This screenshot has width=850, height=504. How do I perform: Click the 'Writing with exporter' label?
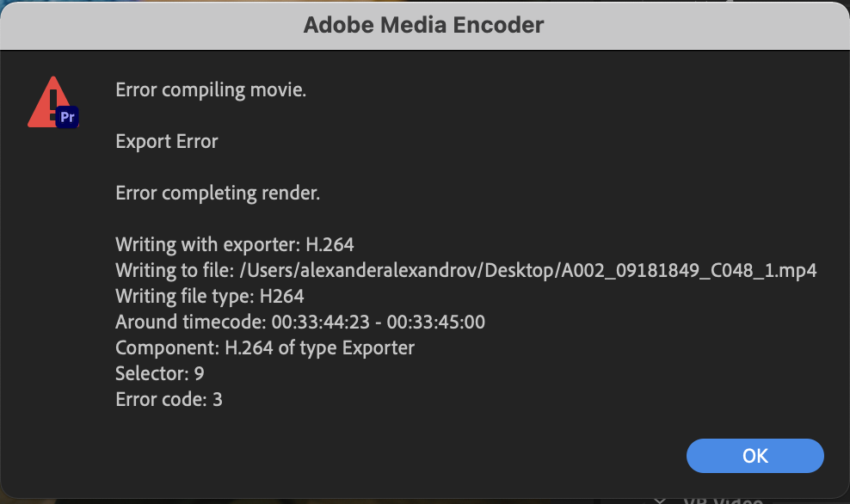click(x=207, y=245)
